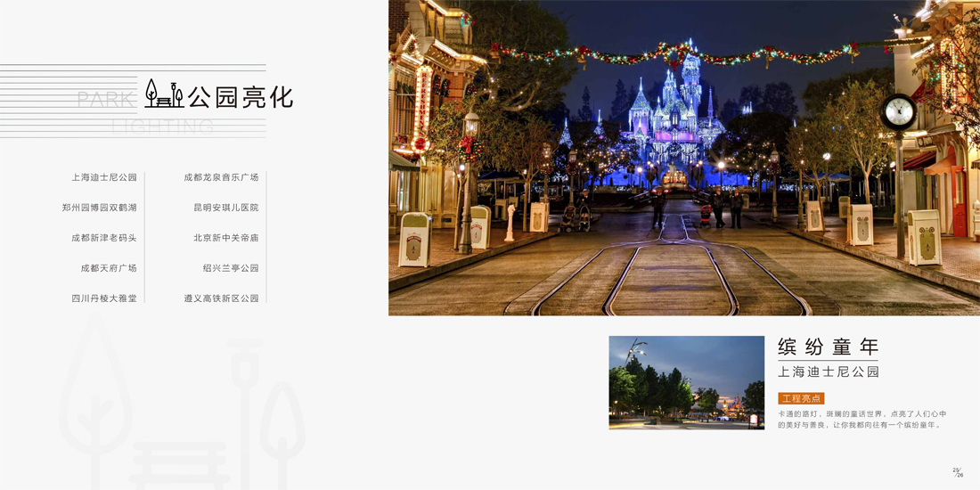Select 成都新津老码头 in the list
The height and width of the screenshot is (490, 980).
[x=103, y=238]
